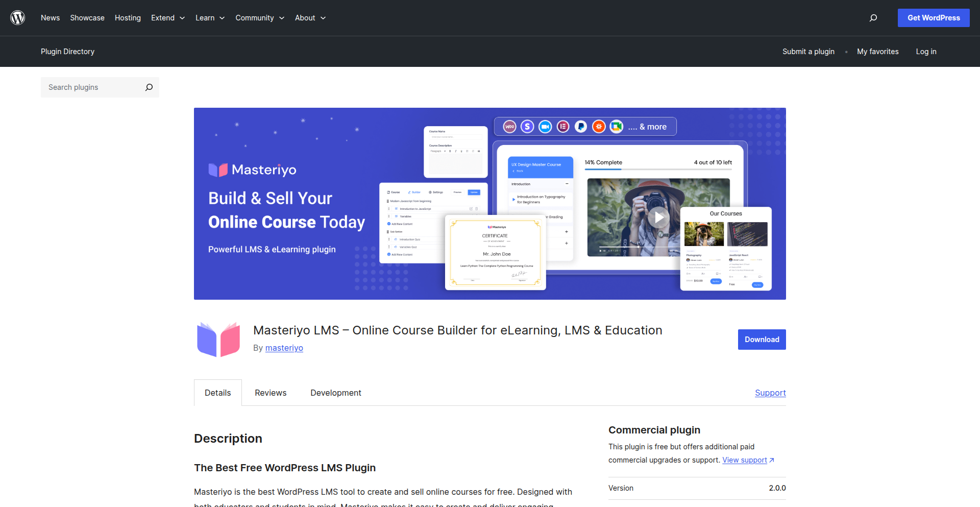Open Plugin Directory link

pos(67,52)
